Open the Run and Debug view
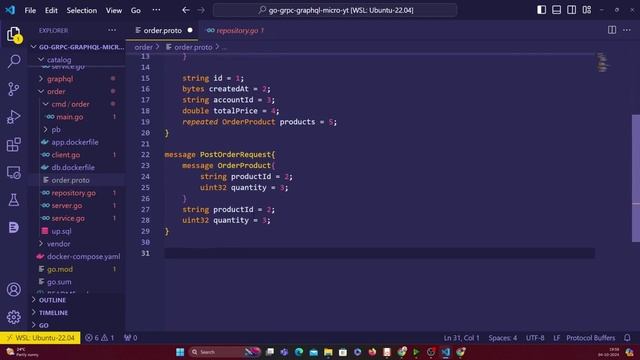Image resolution: width=640 pixels, height=360 pixels. pyautogui.click(x=13, y=117)
